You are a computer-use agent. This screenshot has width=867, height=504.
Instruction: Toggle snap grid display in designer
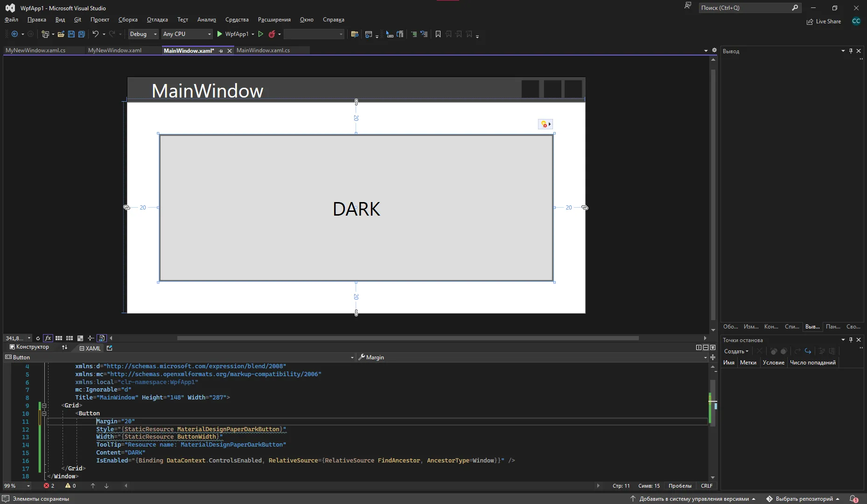click(x=59, y=338)
